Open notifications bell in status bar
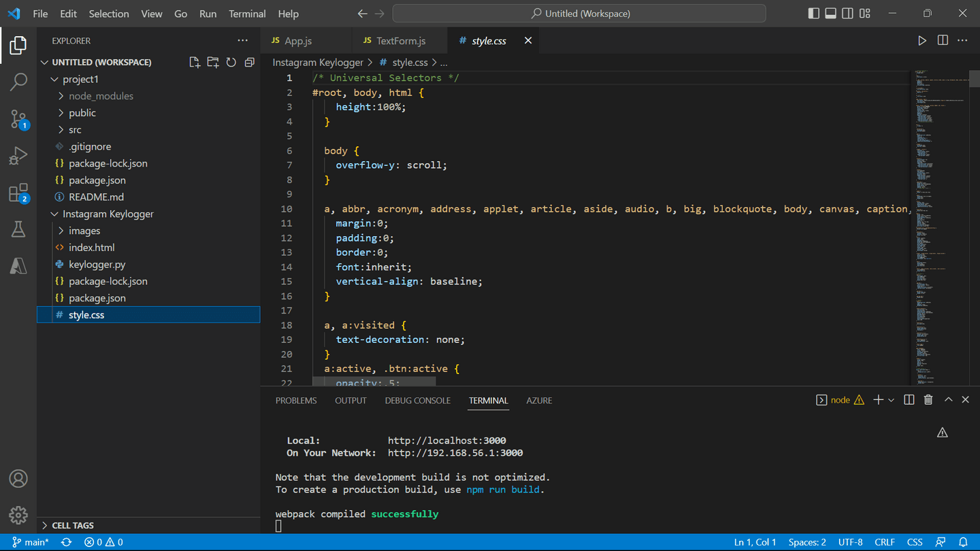Image resolution: width=980 pixels, height=551 pixels. 963,542
